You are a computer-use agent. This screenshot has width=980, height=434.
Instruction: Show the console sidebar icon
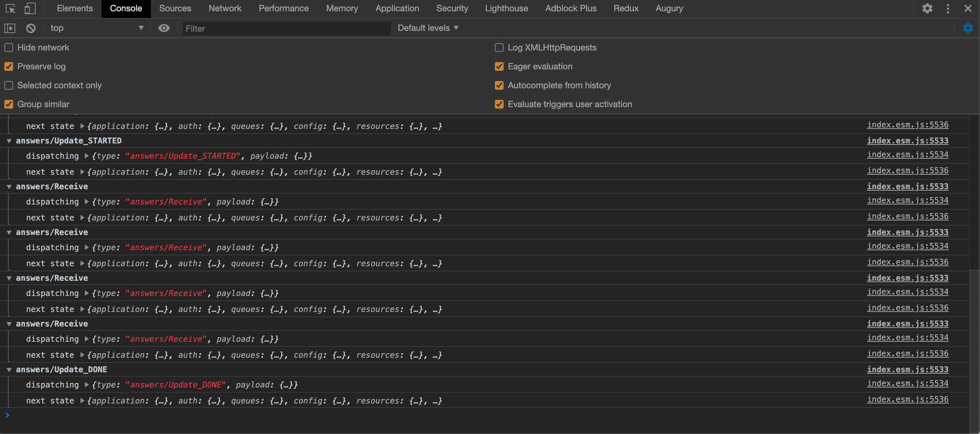point(10,28)
